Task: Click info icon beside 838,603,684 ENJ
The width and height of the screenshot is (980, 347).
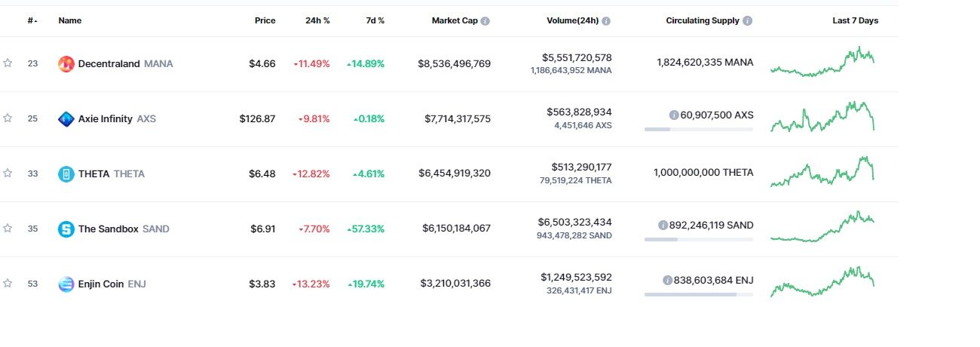Action: [667, 281]
